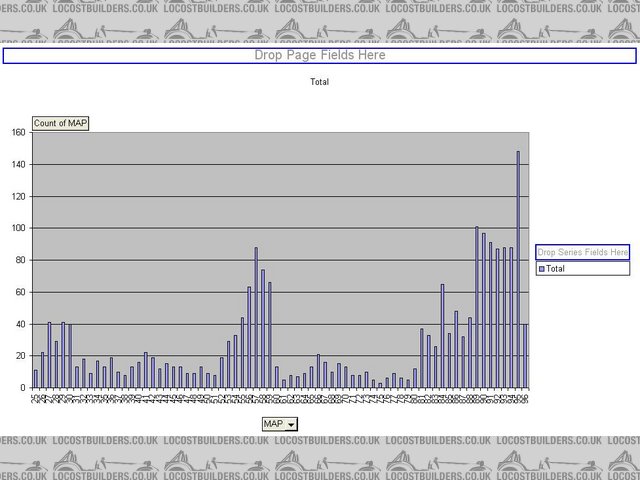
Task: Click the 100 label on the vertical axis
Action: (x=19, y=228)
